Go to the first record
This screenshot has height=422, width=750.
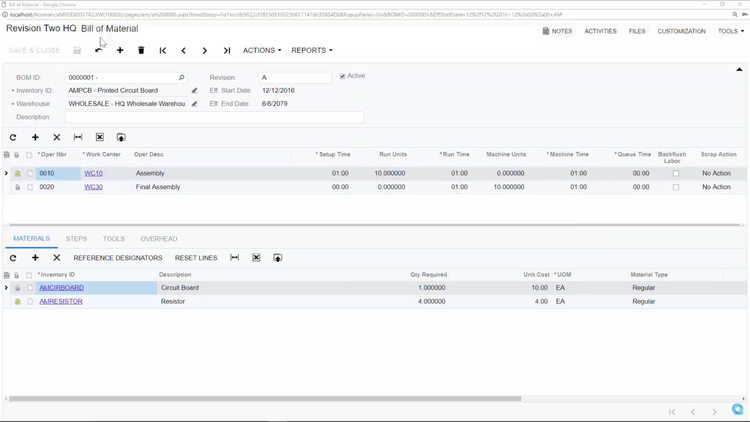(163, 50)
